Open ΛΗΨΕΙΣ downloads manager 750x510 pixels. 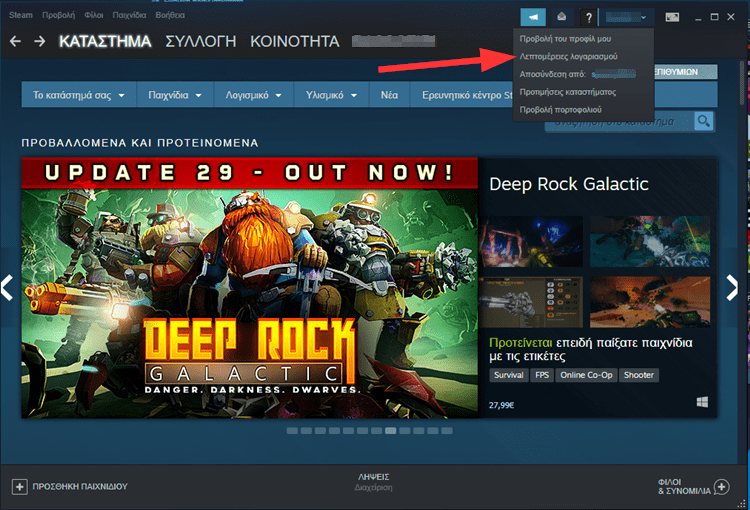[374, 482]
